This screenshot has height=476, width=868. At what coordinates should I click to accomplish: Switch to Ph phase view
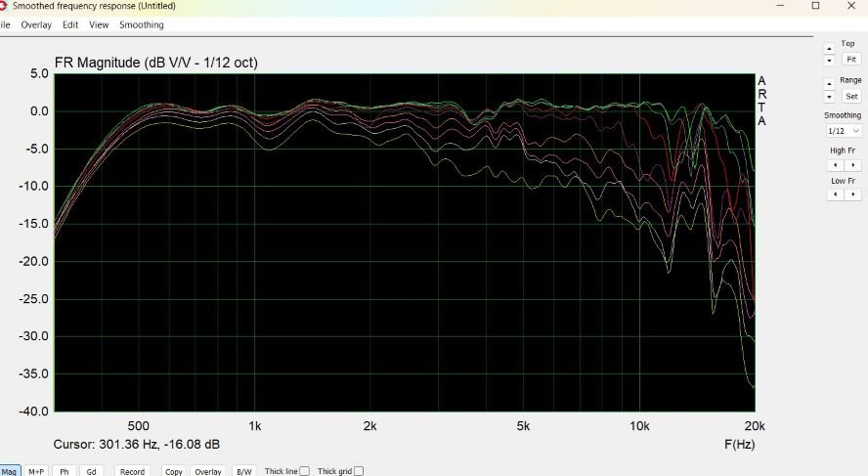pos(65,471)
